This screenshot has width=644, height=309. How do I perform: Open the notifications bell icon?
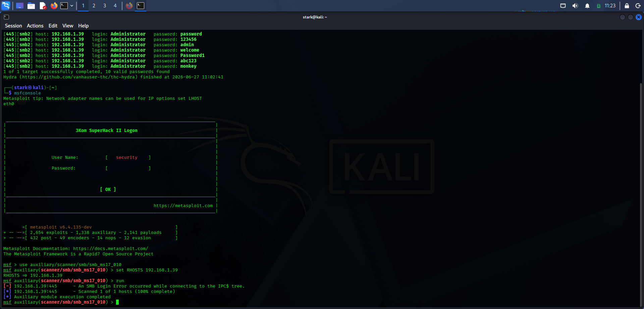point(587,6)
